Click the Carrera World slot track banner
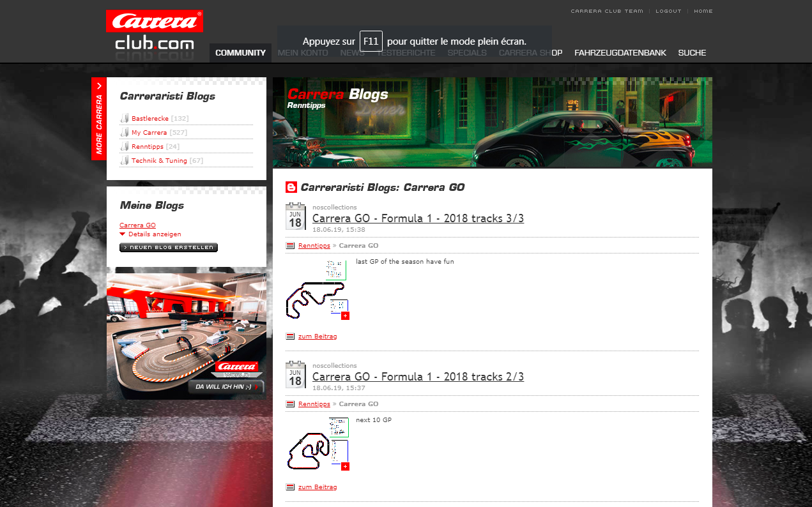This screenshot has height=507, width=812. pos(187,336)
